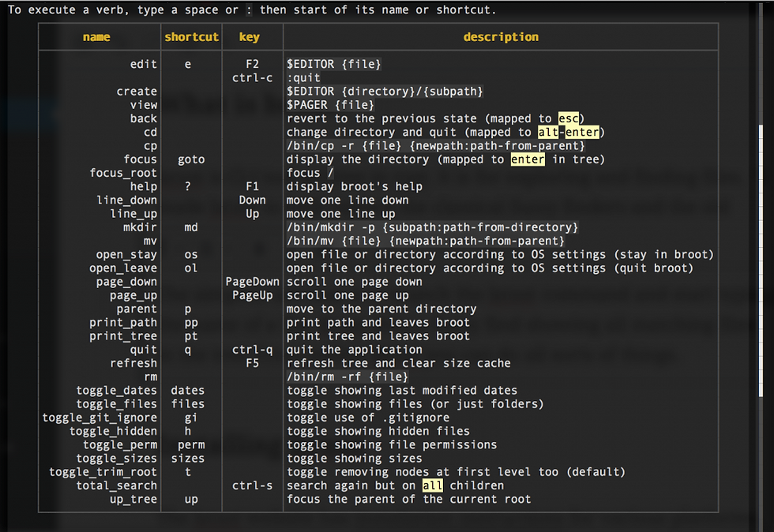Click the 'F1' key entry

(252, 186)
